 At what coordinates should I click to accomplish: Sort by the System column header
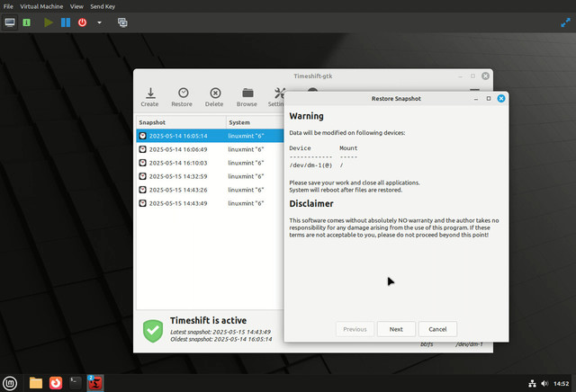click(255, 122)
